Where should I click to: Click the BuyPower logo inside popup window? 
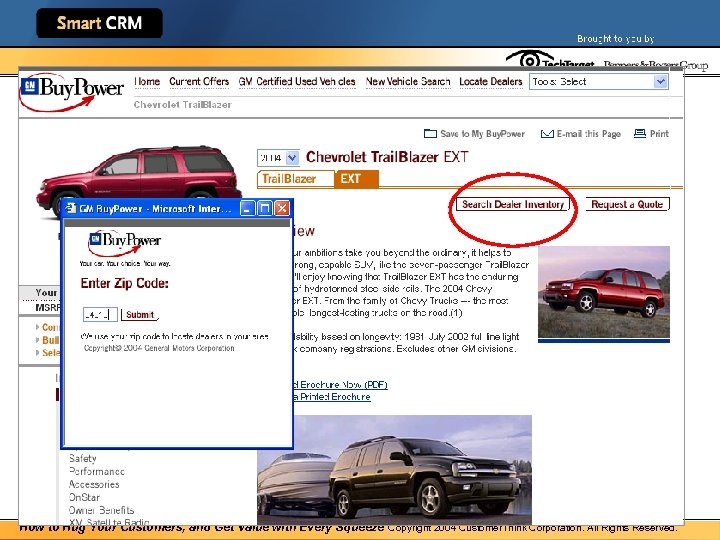124,243
